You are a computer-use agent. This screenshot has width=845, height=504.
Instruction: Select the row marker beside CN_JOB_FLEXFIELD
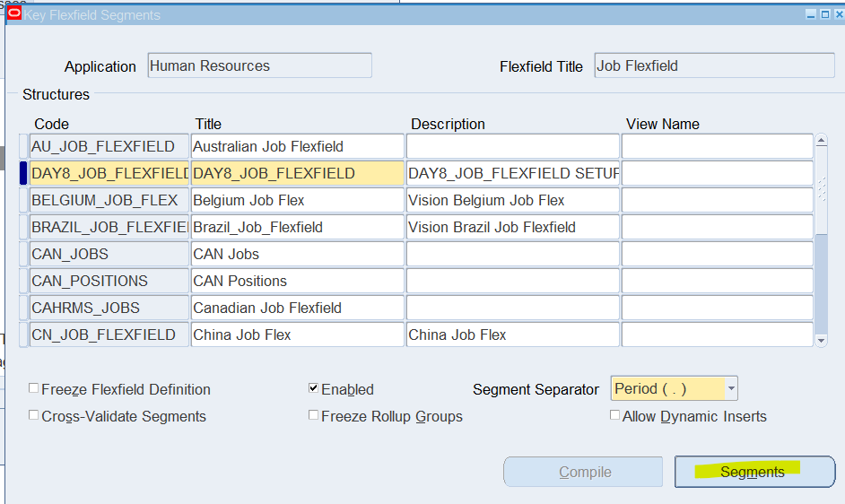[x=23, y=335]
